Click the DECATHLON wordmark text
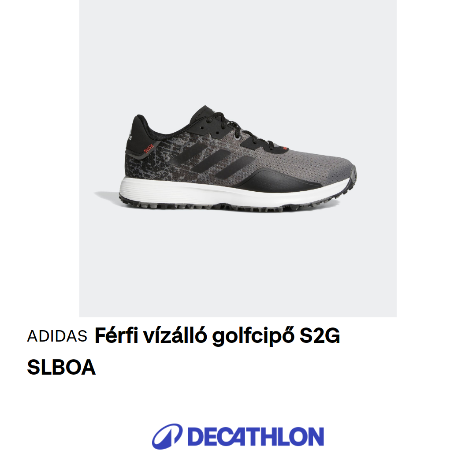 (x=256, y=436)
